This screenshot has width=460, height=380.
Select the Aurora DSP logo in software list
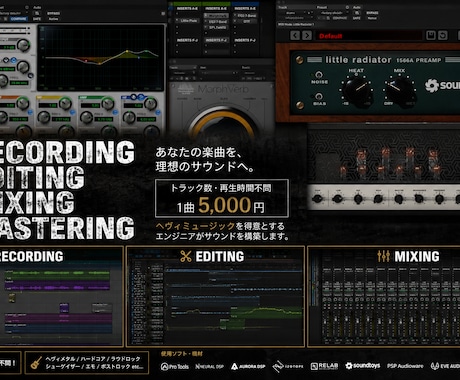[248, 367]
